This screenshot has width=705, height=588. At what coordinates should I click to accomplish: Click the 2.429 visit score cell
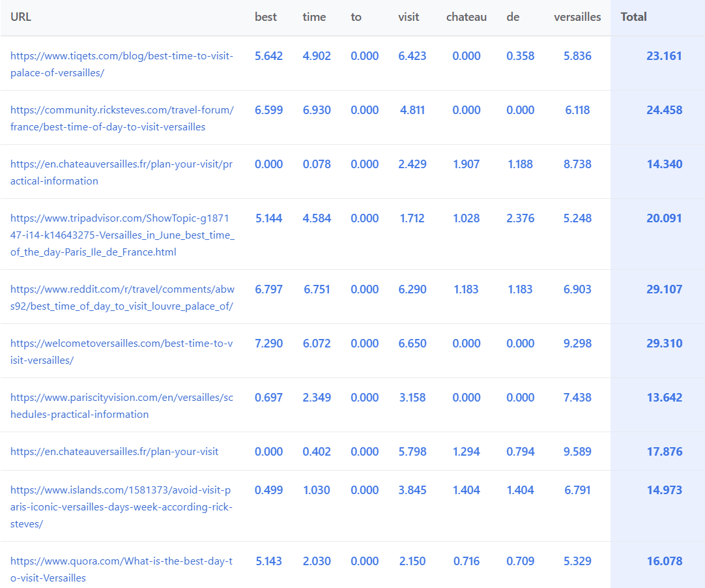point(412,164)
